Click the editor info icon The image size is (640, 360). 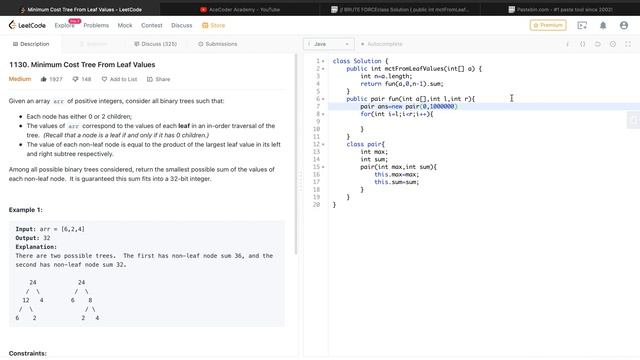(x=567, y=44)
